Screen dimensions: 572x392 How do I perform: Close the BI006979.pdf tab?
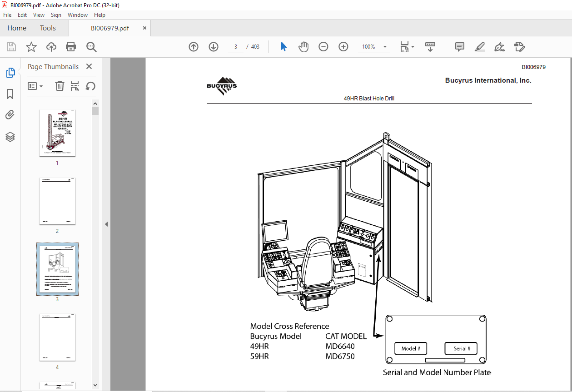pos(144,28)
